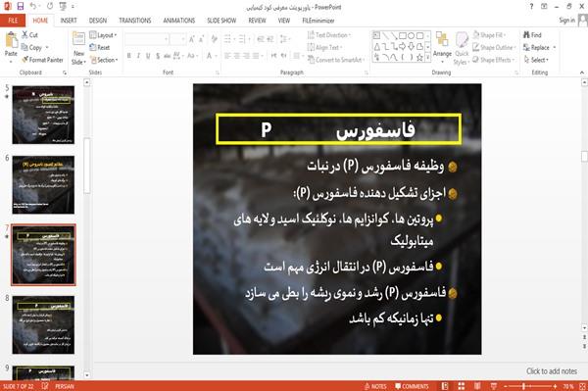588x391 pixels.
Task: Open the Shape Fill dropdown
Action: (x=489, y=35)
